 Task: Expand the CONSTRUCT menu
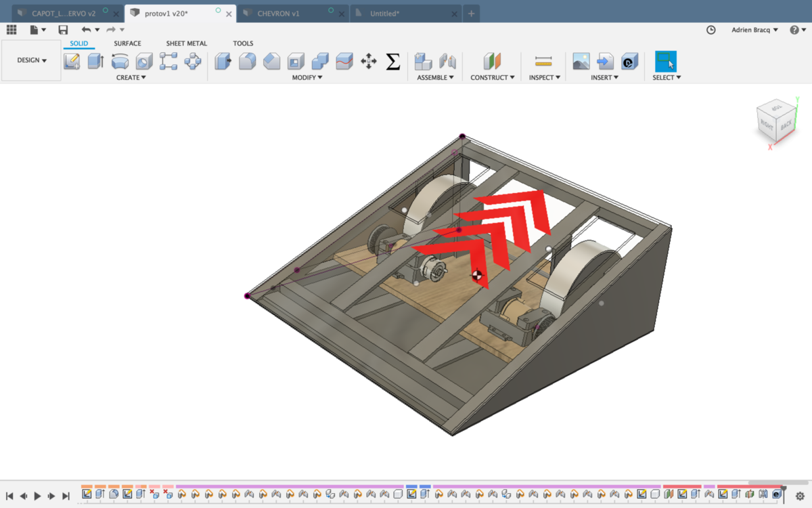pos(493,78)
